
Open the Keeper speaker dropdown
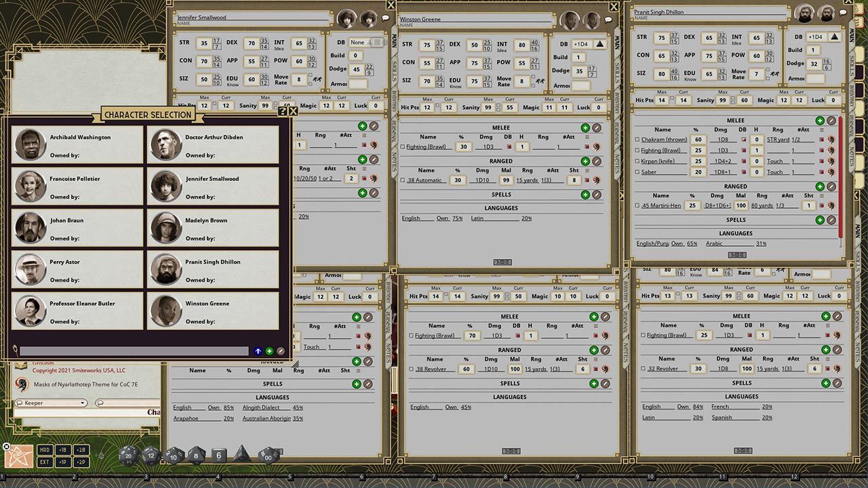[x=52, y=403]
